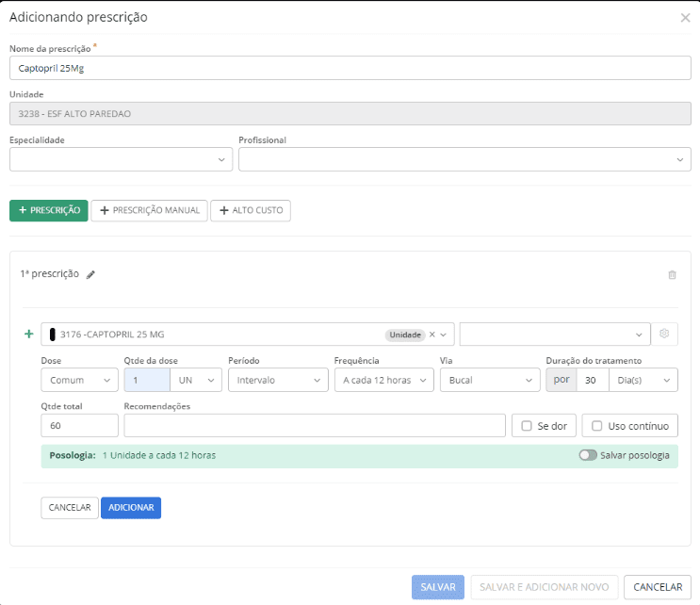Click the trash icon to delete prescription
Image resolution: width=700 pixels, height=605 pixels.
pyautogui.click(x=672, y=275)
